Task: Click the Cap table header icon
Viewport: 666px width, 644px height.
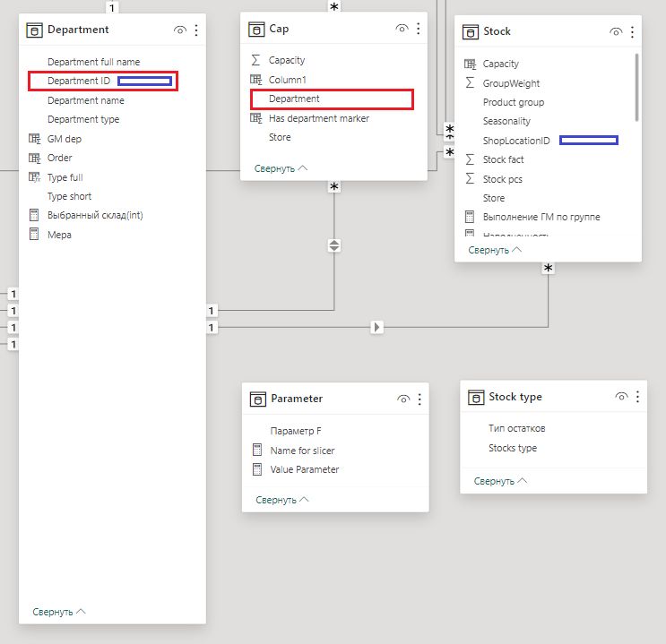Action: (256, 30)
